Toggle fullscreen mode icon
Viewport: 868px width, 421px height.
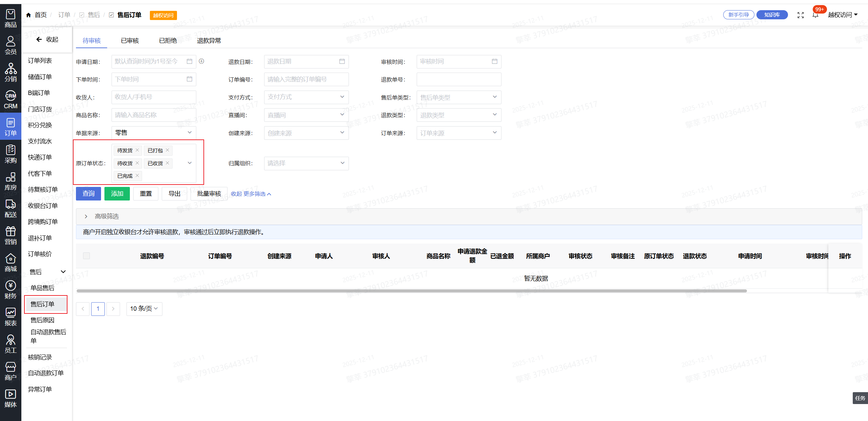[x=801, y=15]
